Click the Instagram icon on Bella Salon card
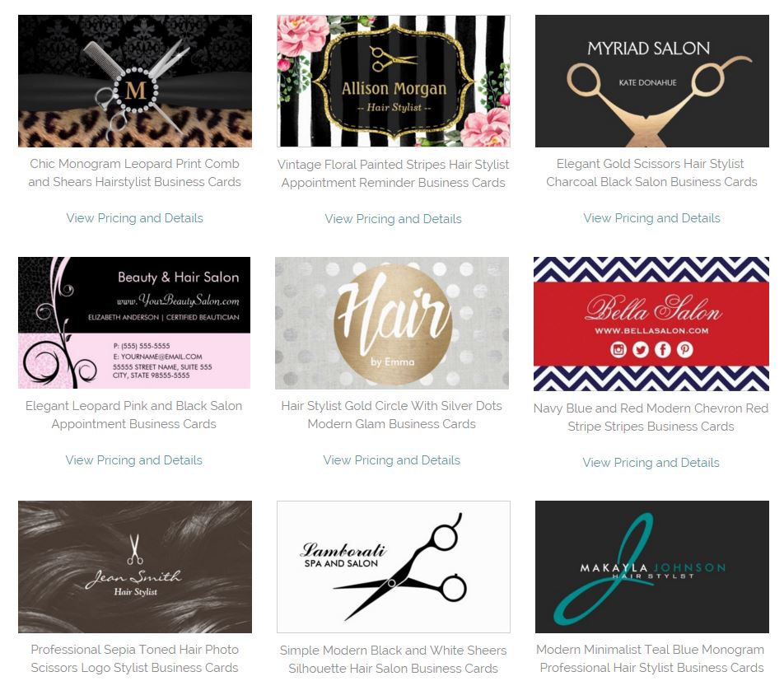This screenshot has height=695, width=784. [618, 349]
